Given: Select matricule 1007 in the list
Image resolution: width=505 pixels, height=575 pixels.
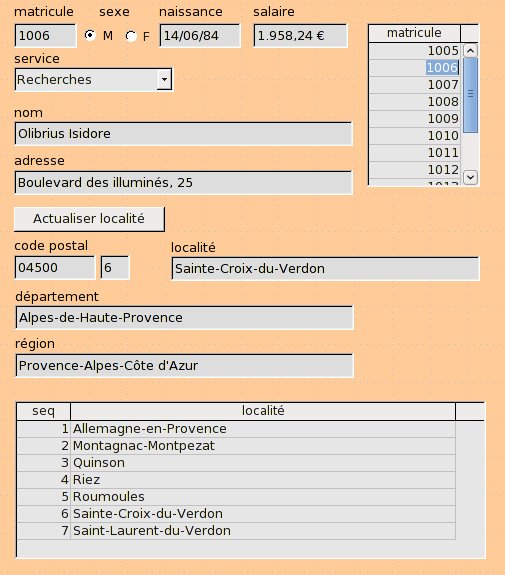Looking at the screenshot, I should coord(414,85).
